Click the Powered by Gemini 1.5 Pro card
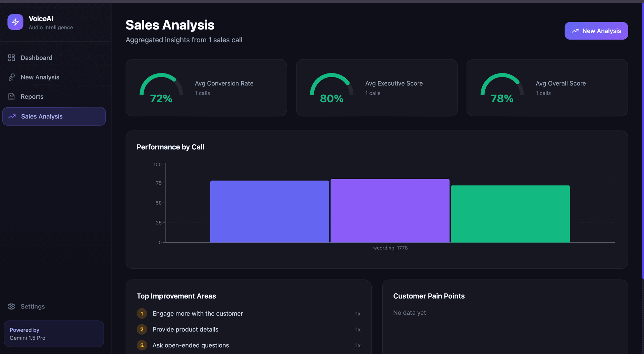Image resolution: width=644 pixels, height=354 pixels. pyautogui.click(x=54, y=334)
